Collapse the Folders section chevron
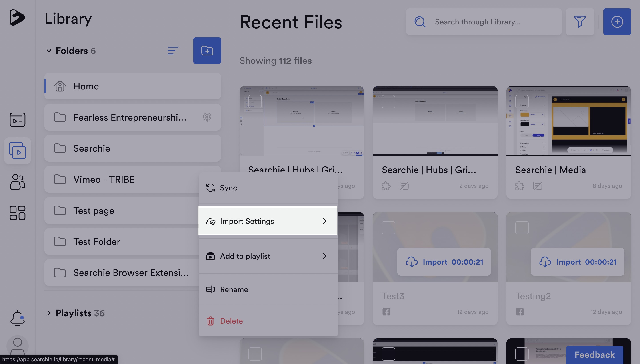640x364 pixels. [49, 51]
